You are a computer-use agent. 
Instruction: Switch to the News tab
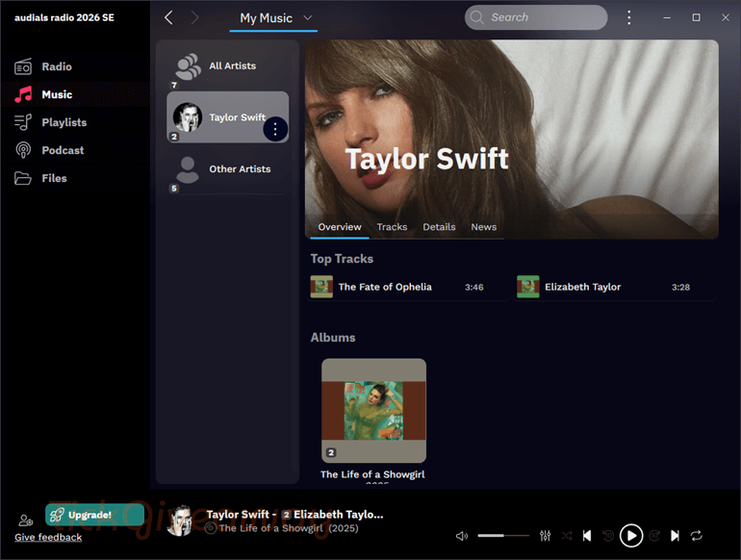tap(483, 227)
